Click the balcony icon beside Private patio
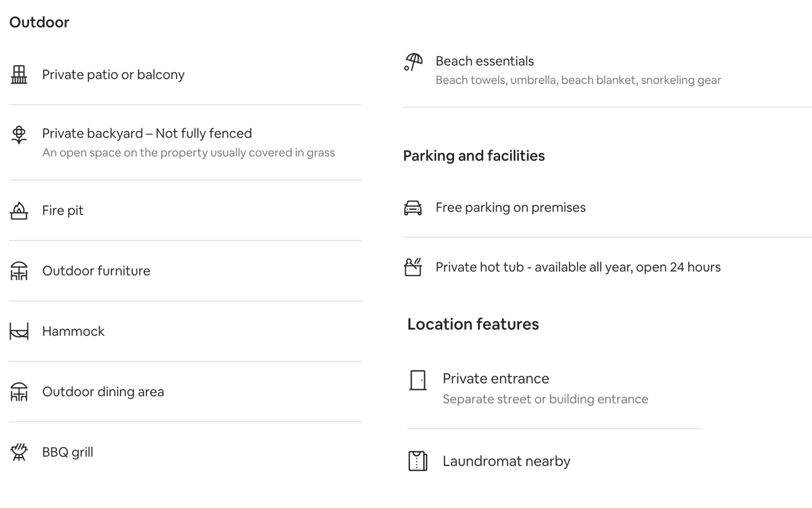This screenshot has width=812, height=508. click(19, 74)
